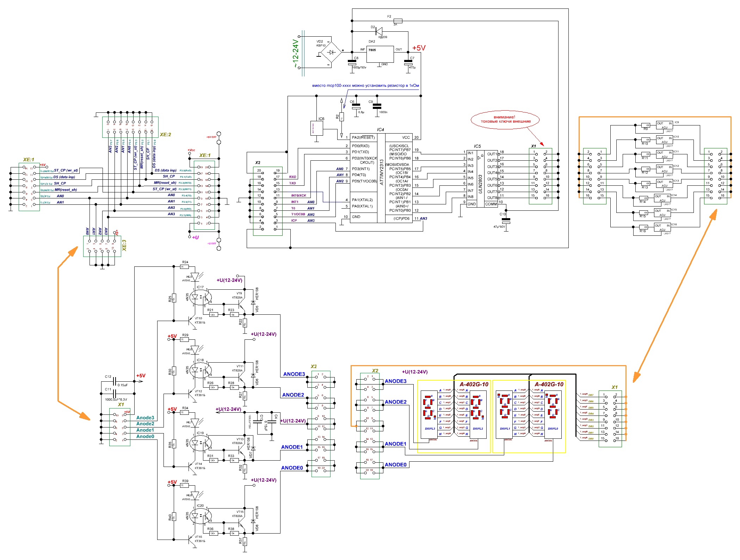The width and height of the screenshot is (740, 560).
Task: Select the ULN2803 IC5 driver chip
Action: 482,179
